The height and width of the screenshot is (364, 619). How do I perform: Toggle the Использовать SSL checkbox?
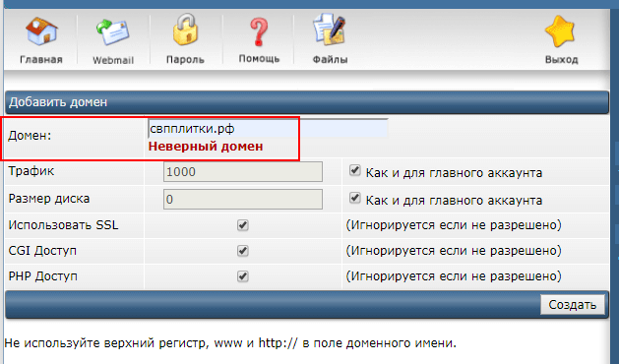243,225
